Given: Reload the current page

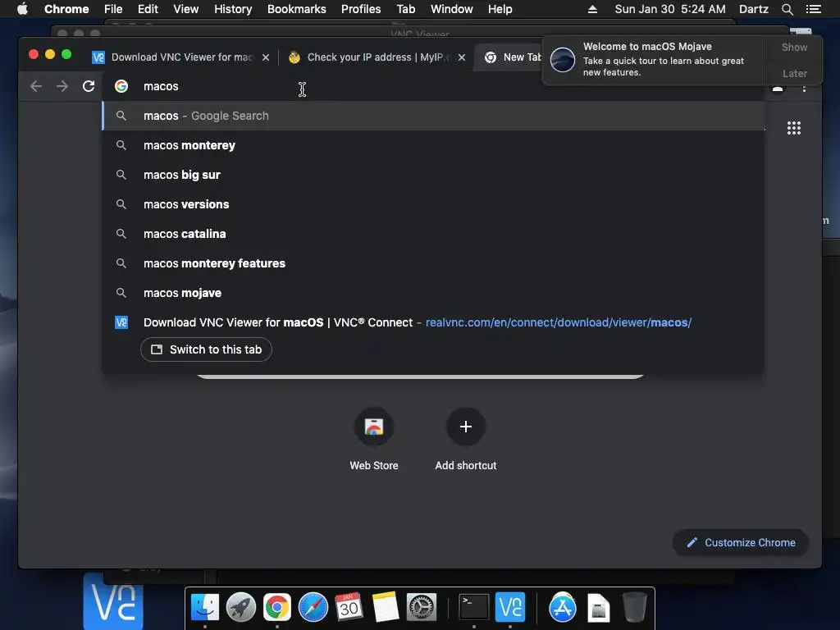Looking at the screenshot, I should (89, 86).
